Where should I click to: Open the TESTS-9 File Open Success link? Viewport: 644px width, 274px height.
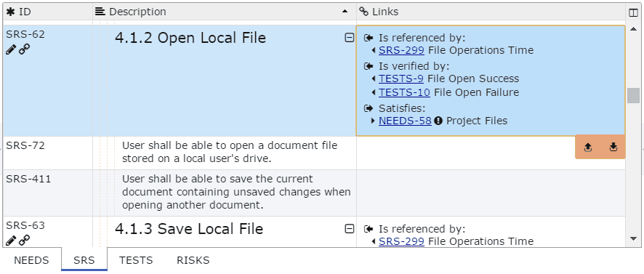pyautogui.click(x=401, y=78)
